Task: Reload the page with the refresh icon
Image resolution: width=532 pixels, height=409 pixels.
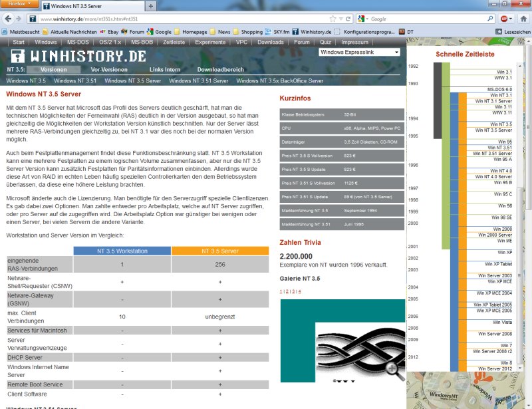Action: (x=348, y=19)
